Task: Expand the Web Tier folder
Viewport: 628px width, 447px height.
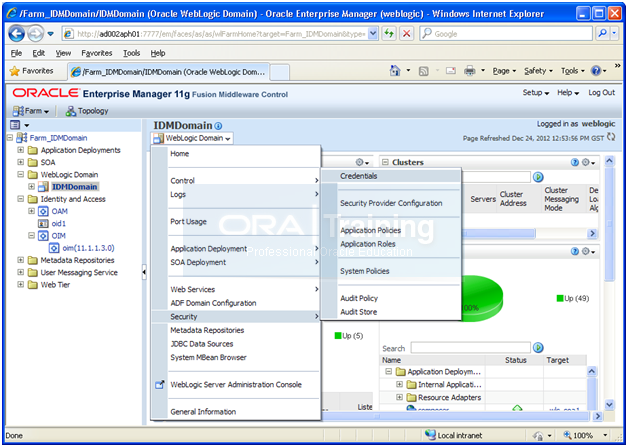Action: click(20, 285)
